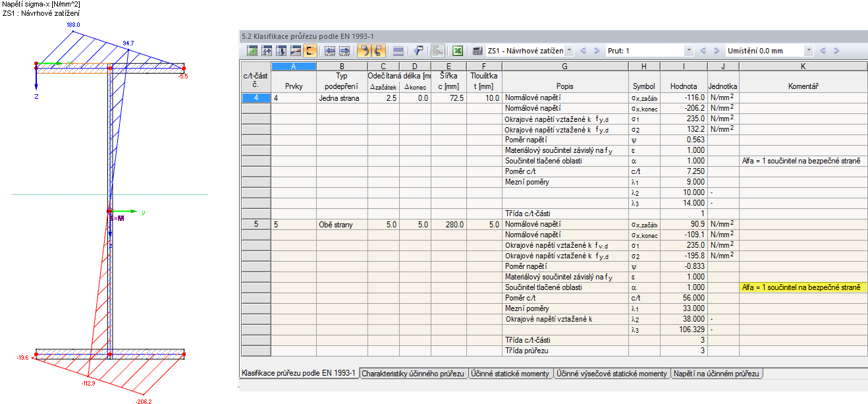Click the 0.563 stress ratio value
868x404 pixels.
[684, 140]
